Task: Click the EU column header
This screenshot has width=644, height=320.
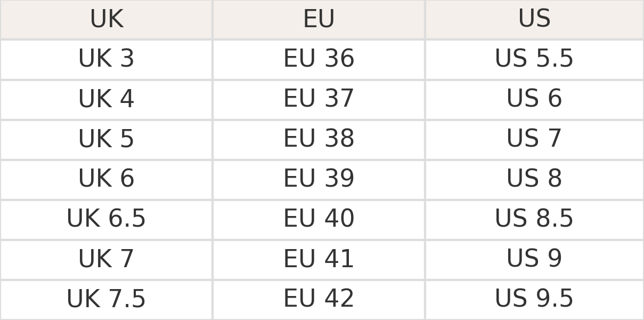Action: click(x=319, y=20)
